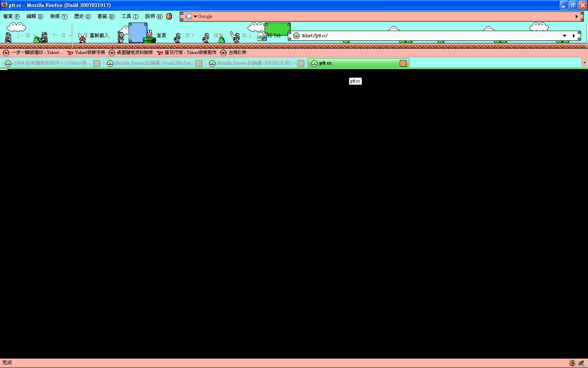Expand the address bar URL history dropdown
The height and width of the screenshot is (368, 588).
click(565, 36)
